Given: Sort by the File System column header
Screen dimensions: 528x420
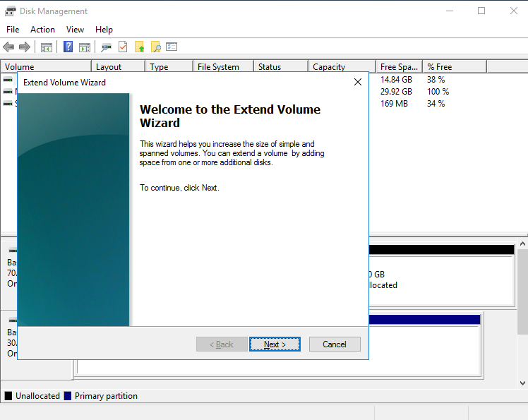Looking at the screenshot, I should tap(223, 66).
